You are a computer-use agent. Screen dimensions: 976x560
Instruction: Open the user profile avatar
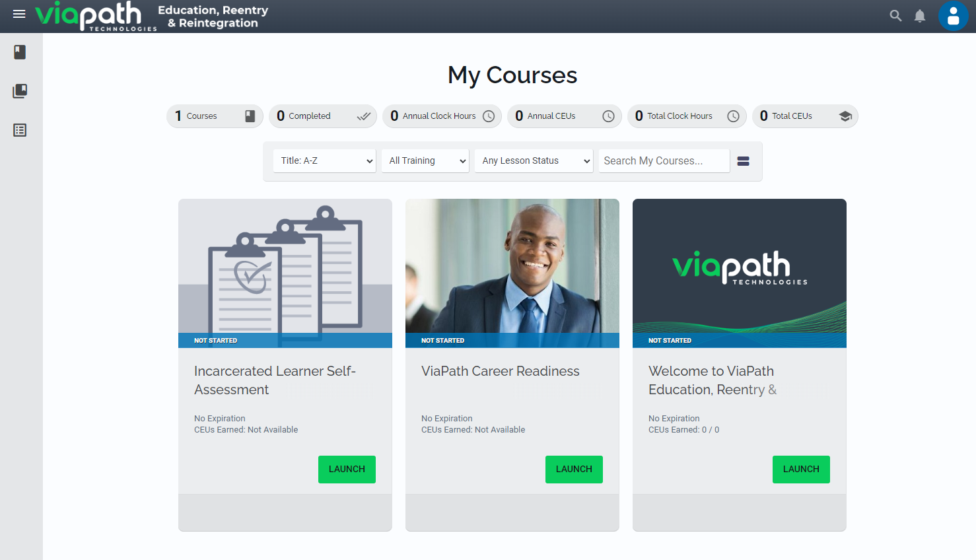(x=953, y=16)
